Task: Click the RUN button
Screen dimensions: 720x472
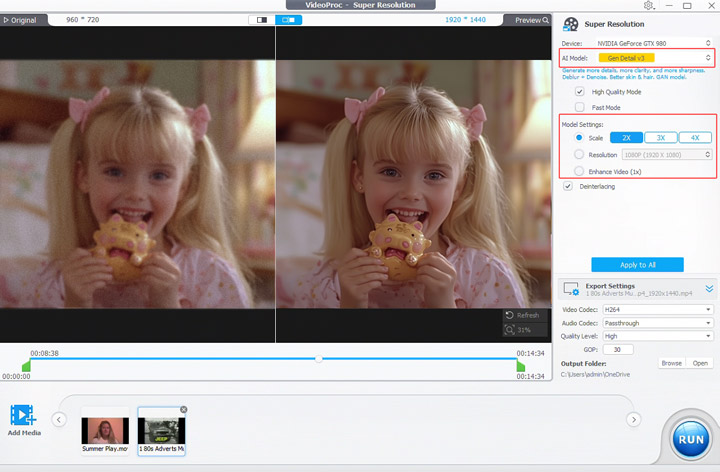Action: click(x=691, y=439)
